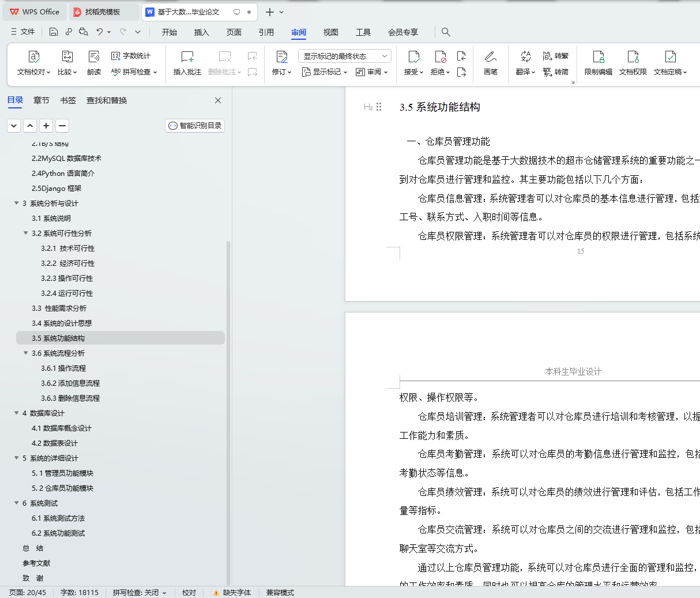Switch to the 插入 ribbon tab
700x598 pixels.
pos(202,32)
